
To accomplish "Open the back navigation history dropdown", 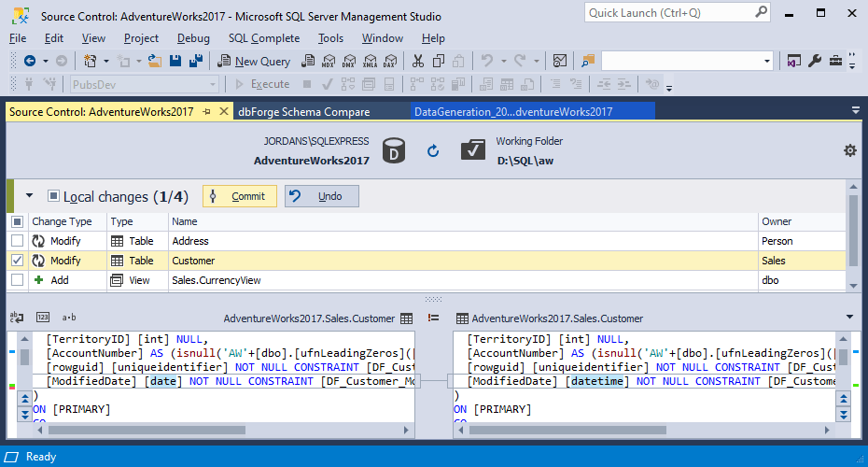I will (46, 61).
